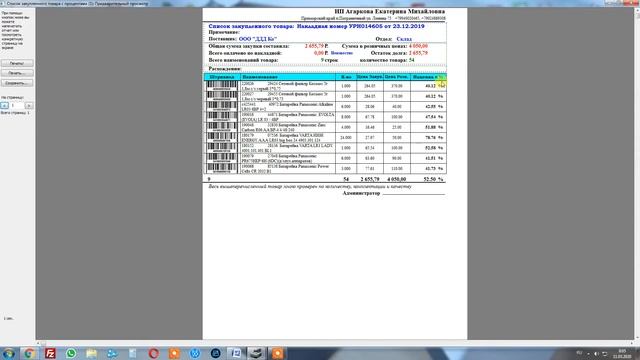Click supplier name "ООО ДДД Ко"

tap(258, 39)
